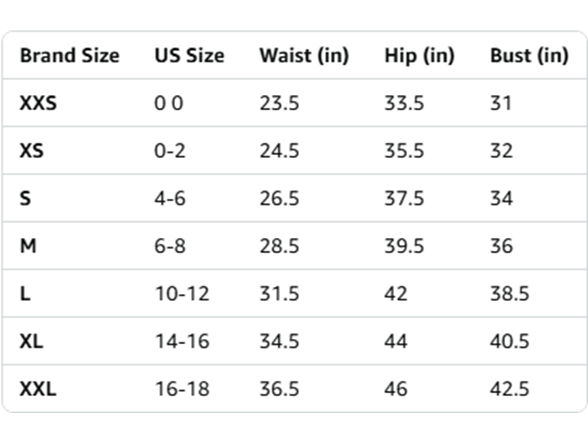The height and width of the screenshot is (441, 588).
Task: Click the hip value 37.5
Action: pos(404,198)
